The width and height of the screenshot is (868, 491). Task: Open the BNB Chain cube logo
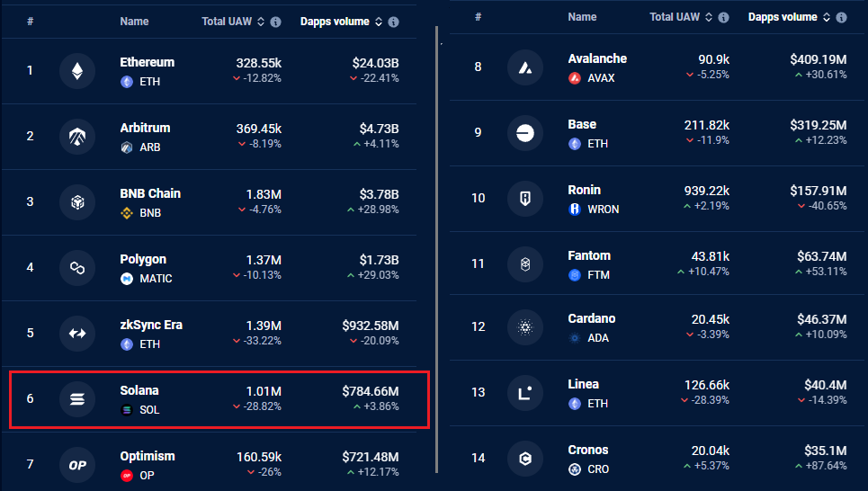(x=77, y=202)
